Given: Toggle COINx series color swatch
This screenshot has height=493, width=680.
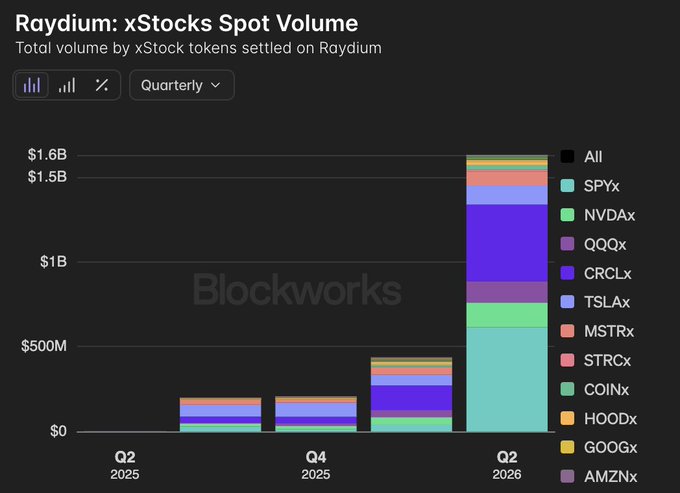Looking at the screenshot, I should 567,389.
